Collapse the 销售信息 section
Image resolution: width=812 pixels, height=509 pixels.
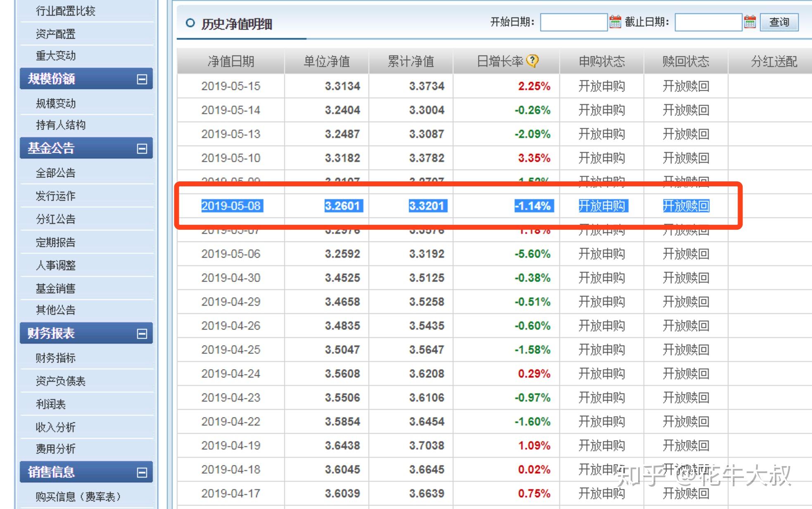tap(142, 472)
